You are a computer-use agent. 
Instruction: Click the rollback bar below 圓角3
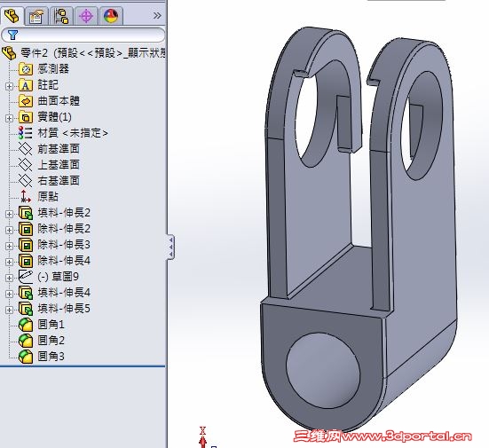(x=83, y=366)
